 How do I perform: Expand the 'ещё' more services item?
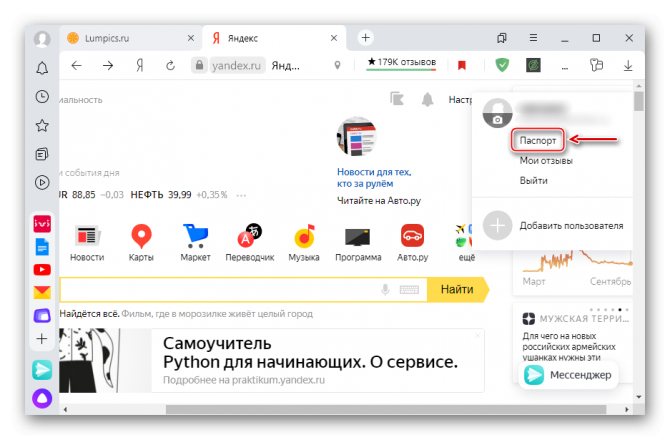click(x=464, y=243)
